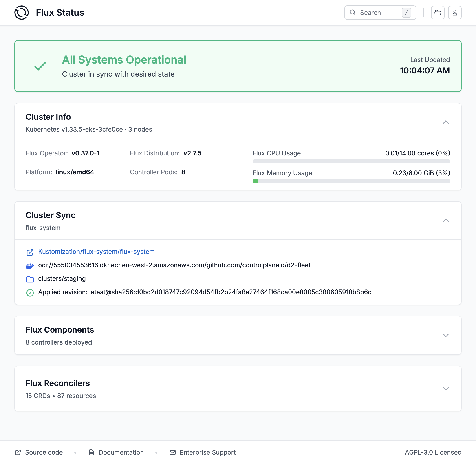Expand the Flux Components section
This screenshot has width=476, height=464.
point(446,335)
